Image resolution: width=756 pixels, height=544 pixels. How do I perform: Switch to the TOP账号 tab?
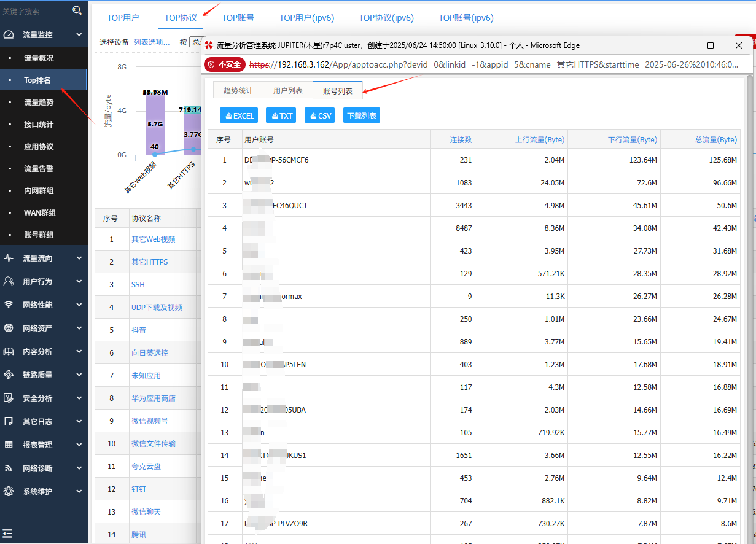click(238, 18)
